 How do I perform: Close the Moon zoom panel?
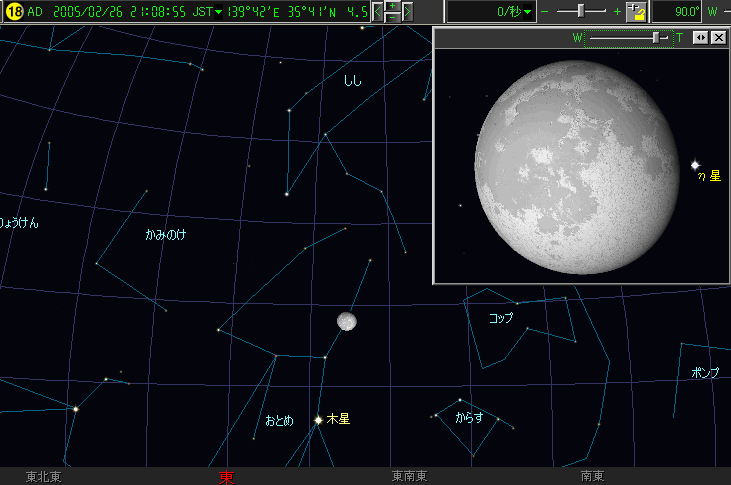[x=718, y=37]
